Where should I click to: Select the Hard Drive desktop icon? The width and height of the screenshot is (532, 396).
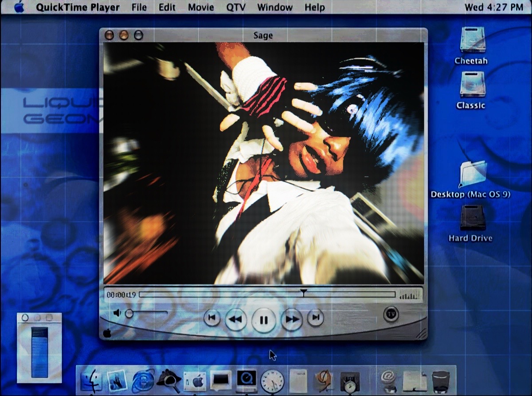pyautogui.click(x=473, y=217)
